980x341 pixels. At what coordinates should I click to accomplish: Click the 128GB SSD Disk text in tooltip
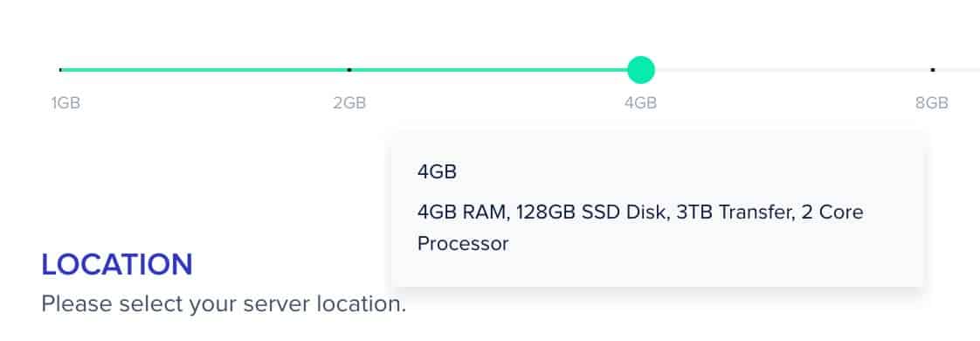[x=594, y=212]
